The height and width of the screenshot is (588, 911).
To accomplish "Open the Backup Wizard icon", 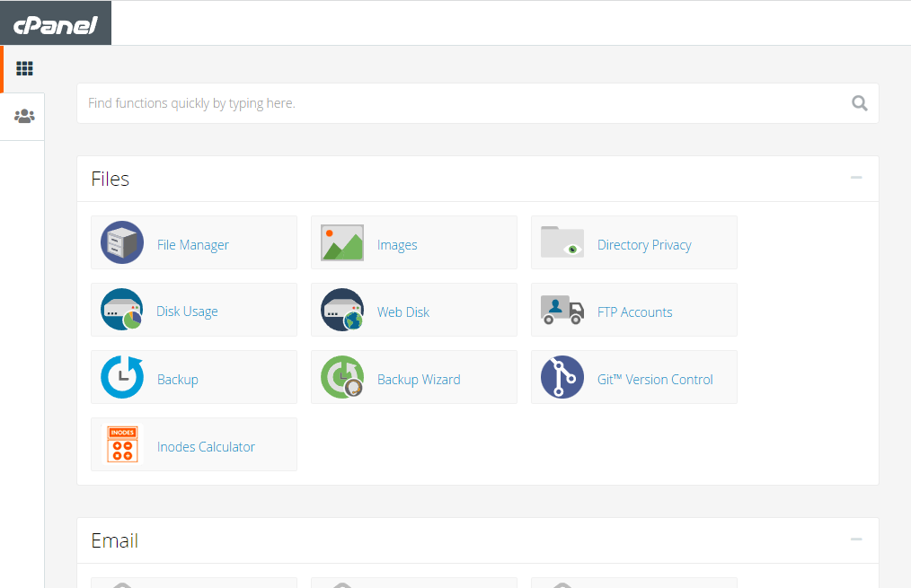I will 341,377.
